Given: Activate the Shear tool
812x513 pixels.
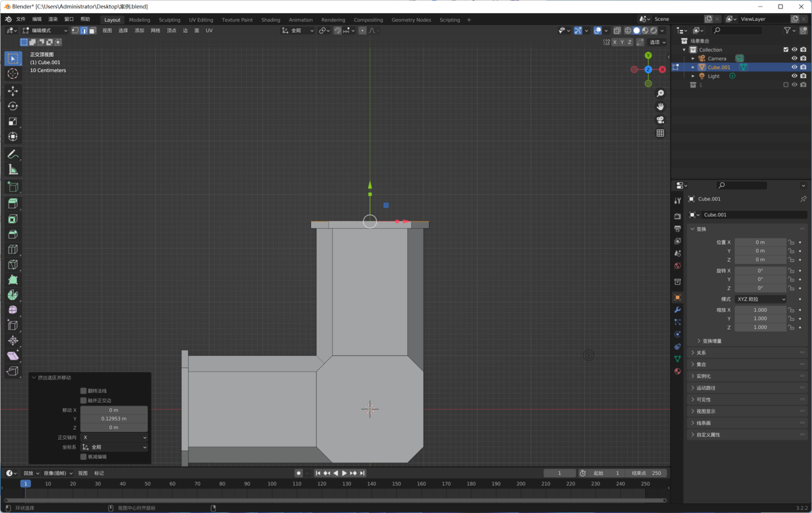Looking at the screenshot, I should 12,356.
